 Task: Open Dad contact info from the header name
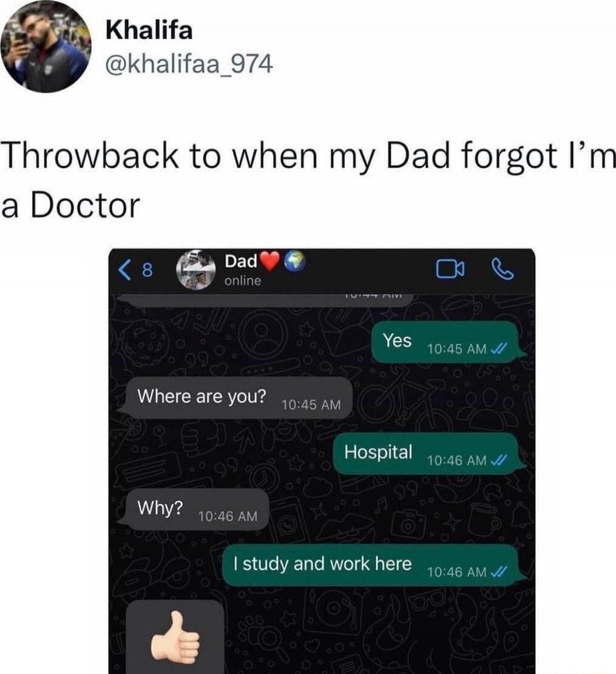click(242, 261)
